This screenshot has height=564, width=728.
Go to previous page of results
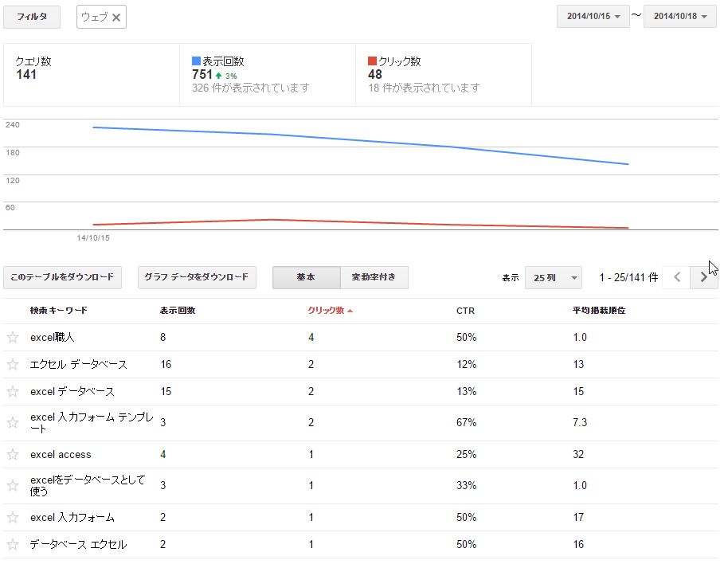[677, 277]
